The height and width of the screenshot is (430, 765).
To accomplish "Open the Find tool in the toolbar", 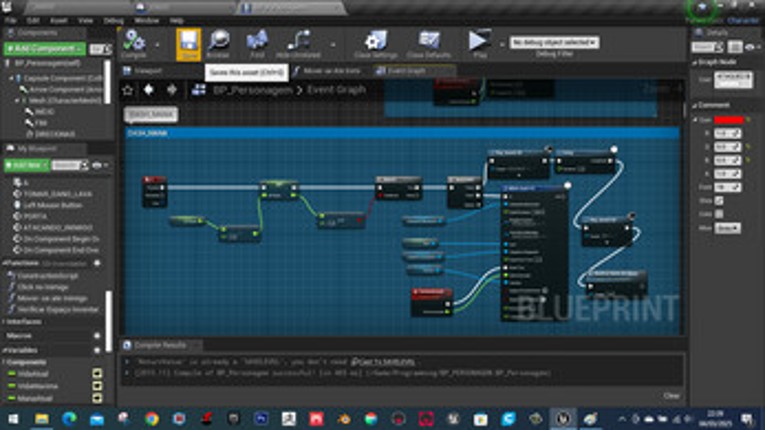I will (257, 41).
